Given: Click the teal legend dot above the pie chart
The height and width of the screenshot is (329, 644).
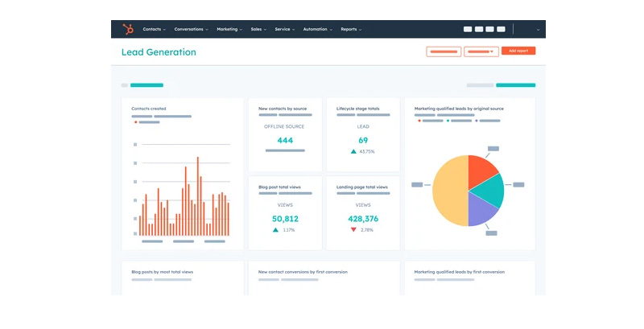Looking at the screenshot, I should [447, 121].
